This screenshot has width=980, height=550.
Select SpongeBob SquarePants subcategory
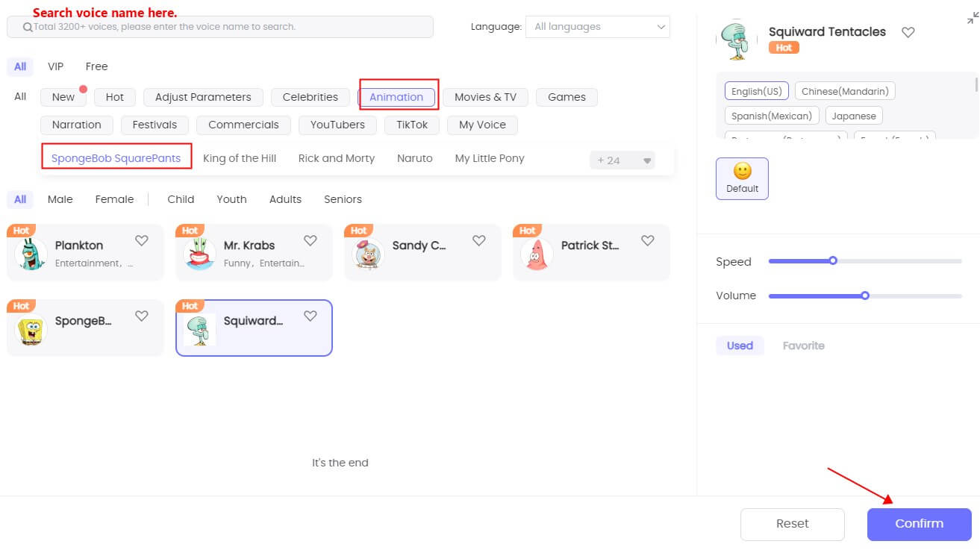[116, 158]
